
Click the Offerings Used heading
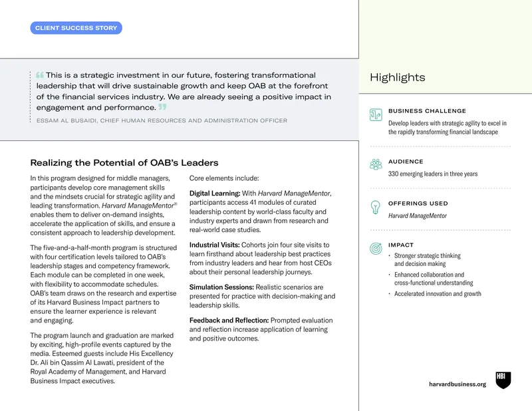pyautogui.click(x=418, y=204)
